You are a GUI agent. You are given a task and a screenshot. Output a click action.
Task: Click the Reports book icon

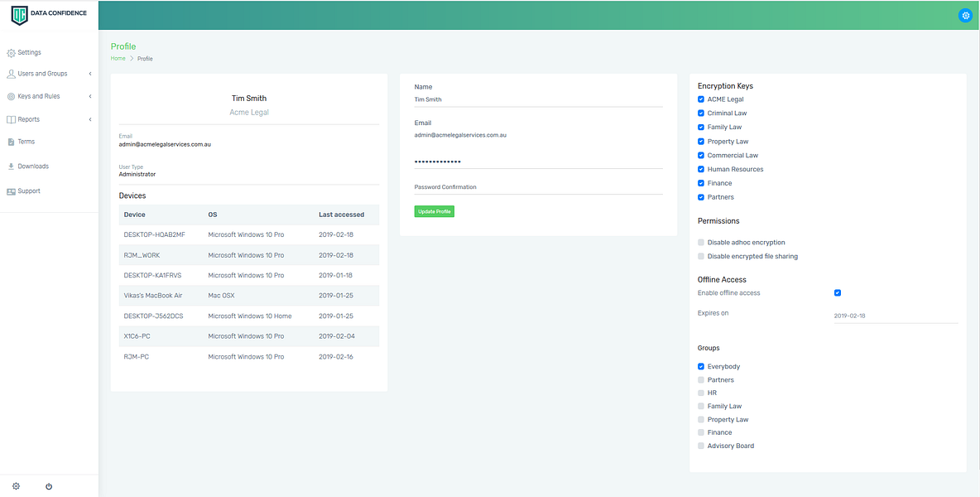click(12, 119)
